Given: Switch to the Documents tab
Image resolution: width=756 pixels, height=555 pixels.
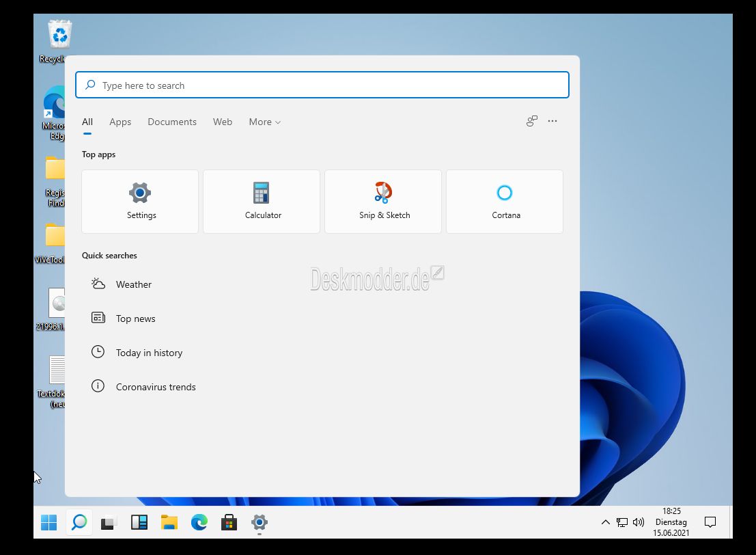Looking at the screenshot, I should point(172,122).
